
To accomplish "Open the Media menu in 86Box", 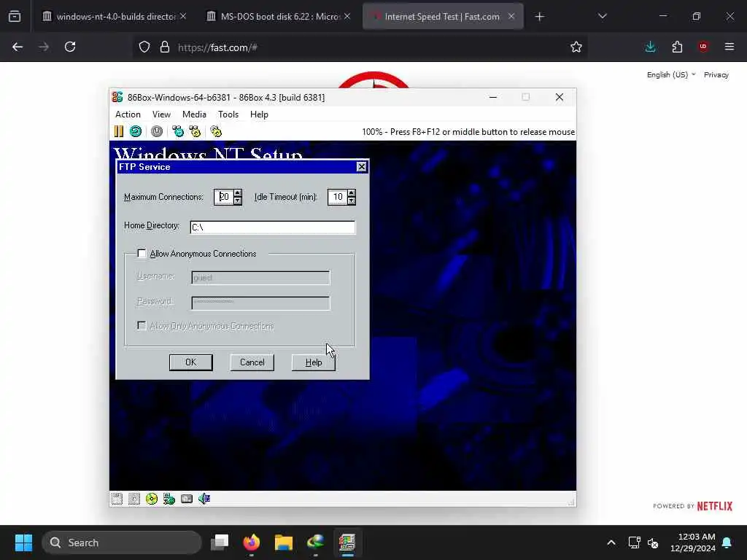I will click(x=194, y=114).
